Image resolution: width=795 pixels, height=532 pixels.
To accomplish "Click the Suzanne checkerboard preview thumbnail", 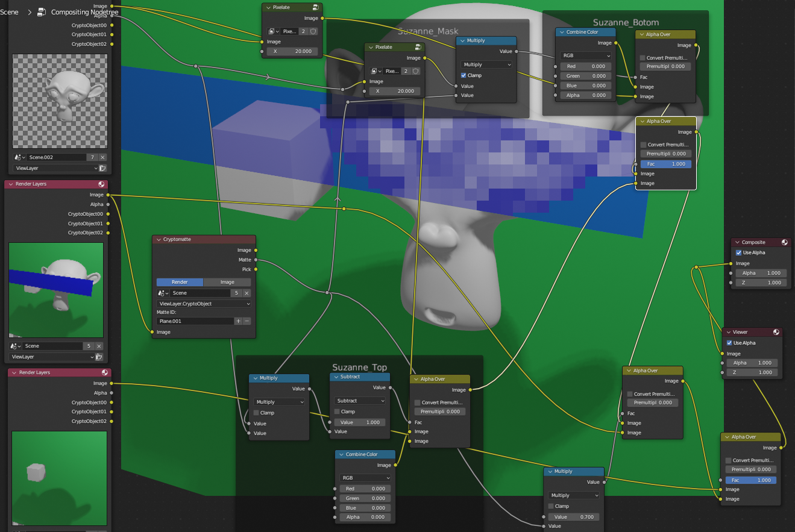I will 60,101.
